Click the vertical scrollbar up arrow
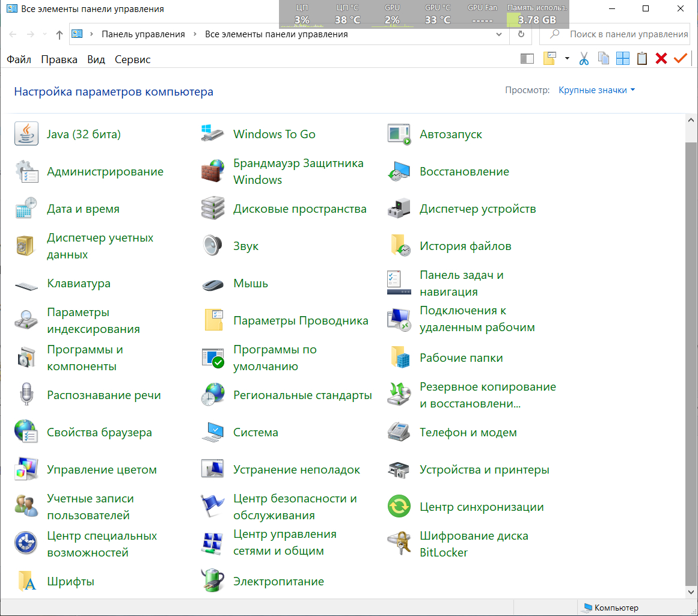 tap(691, 120)
